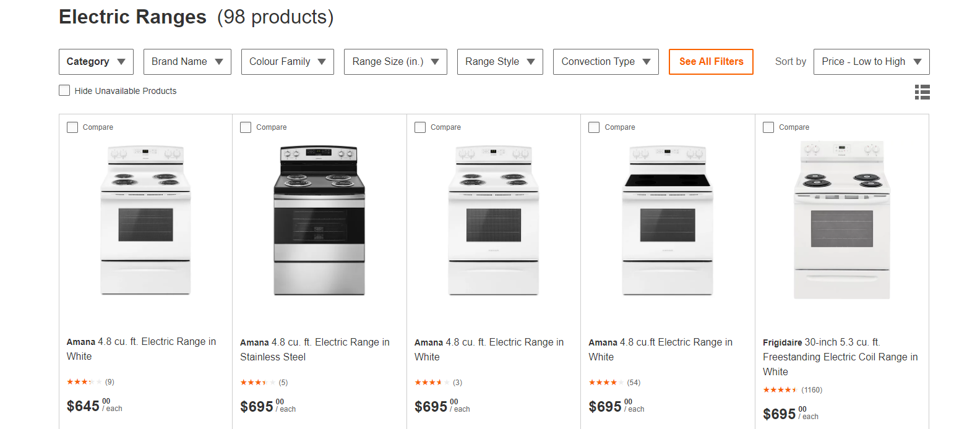This screenshot has height=429, width=980.
Task: Open the Brand Name dropdown
Action: pyautogui.click(x=187, y=62)
